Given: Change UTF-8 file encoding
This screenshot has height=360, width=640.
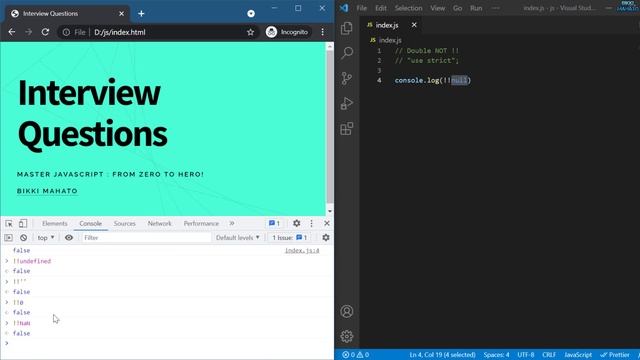Looking at the screenshot, I should click(526, 355).
